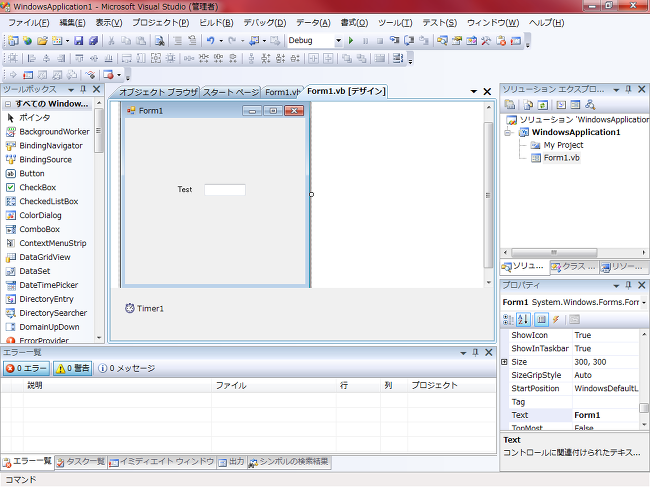The image size is (650, 487).
Task: Open ヘルプ(H) menu
Action: 547,23
